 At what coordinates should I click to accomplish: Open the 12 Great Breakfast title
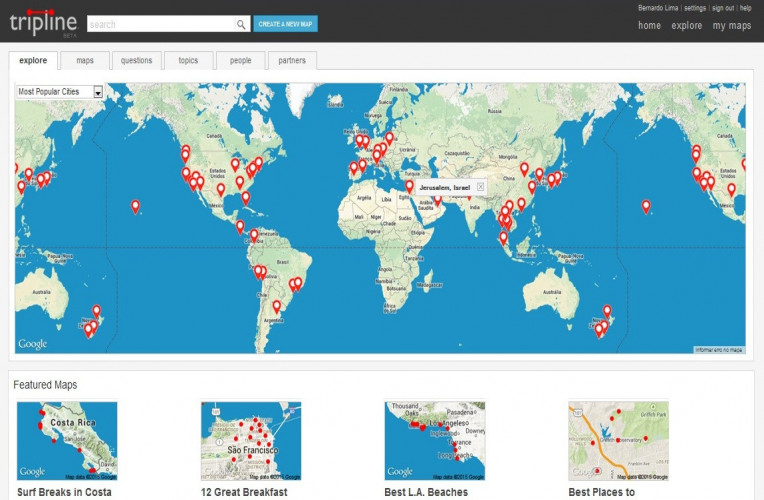pyautogui.click(x=244, y=492)
